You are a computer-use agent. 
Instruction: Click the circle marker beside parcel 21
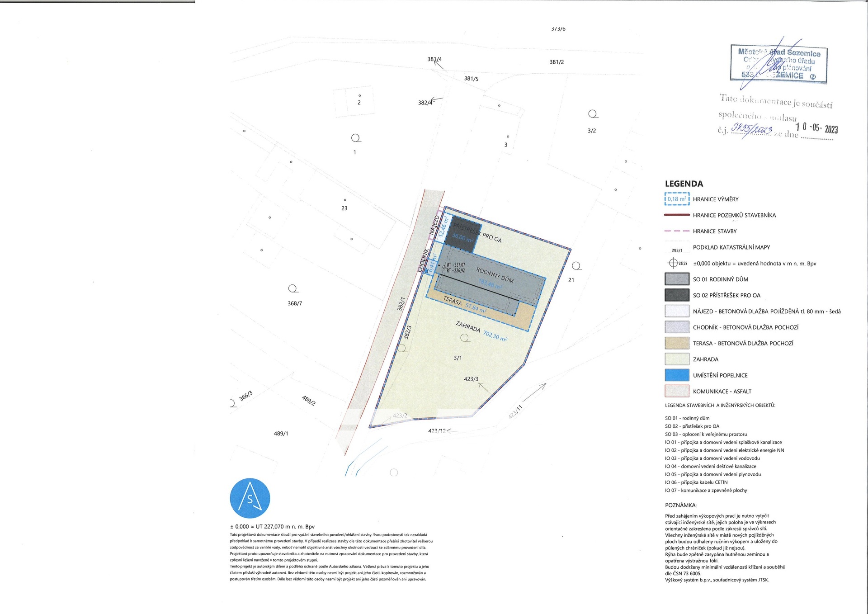coord(576,266)
